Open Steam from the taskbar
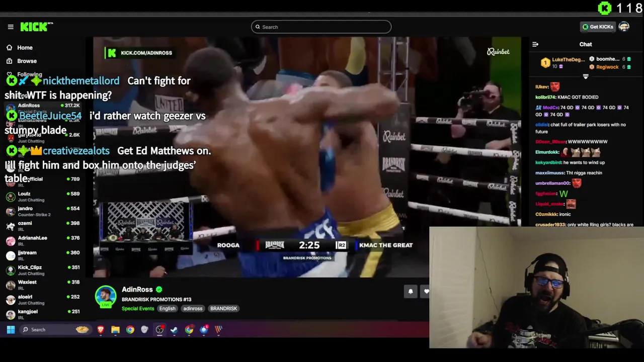Viewport: 644px width, 362px height. [x=174, y=330]
